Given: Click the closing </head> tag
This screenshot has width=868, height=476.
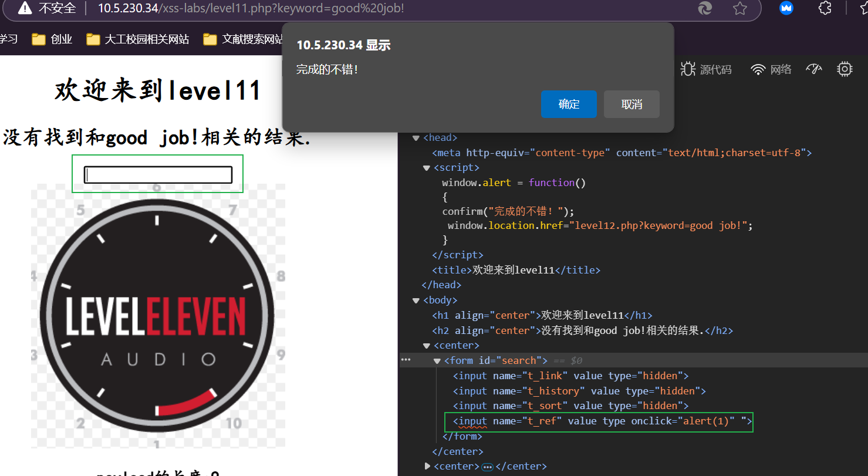Looking at the screenshot, I should tap(441, 285).
